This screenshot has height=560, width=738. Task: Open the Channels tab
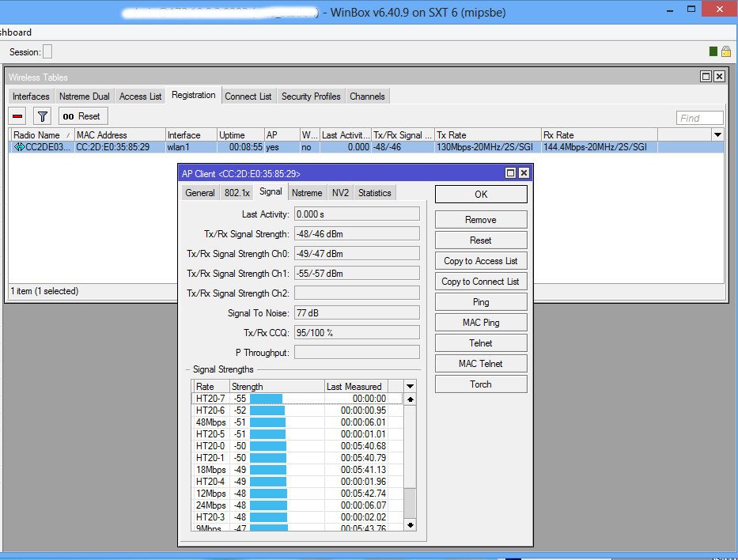[x=367, y=96]
